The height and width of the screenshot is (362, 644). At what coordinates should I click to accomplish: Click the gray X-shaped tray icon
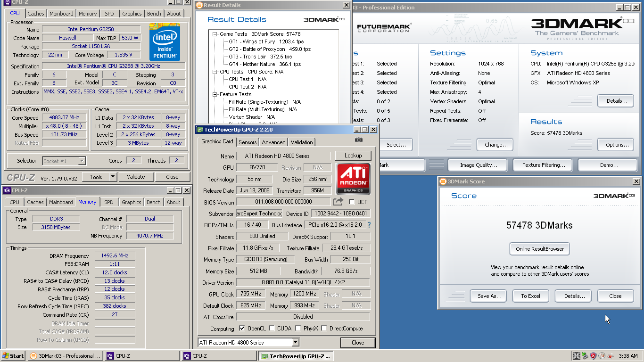click(x=576, y=356)
